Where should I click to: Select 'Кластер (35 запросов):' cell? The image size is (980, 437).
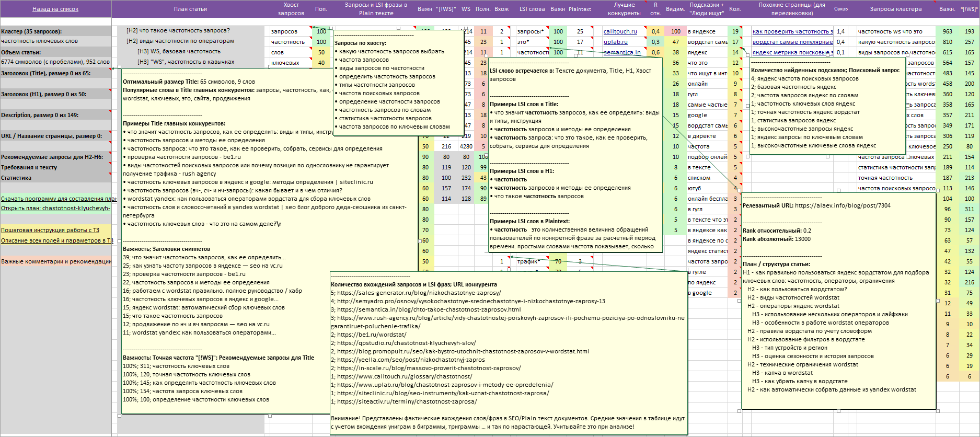[x=55, y=31]
